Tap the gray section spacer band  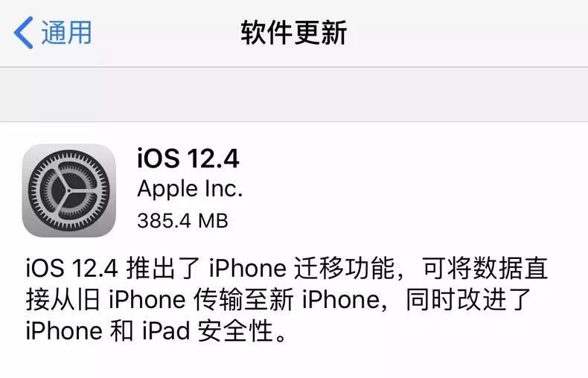point(294,94)
